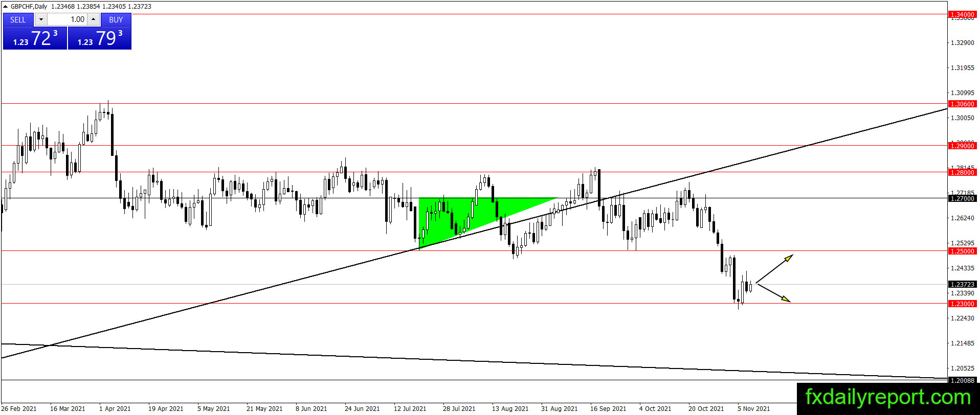Sell at the 1.23 72 bid price panel
Screen dimensions: 980x415
click(35, 38)
